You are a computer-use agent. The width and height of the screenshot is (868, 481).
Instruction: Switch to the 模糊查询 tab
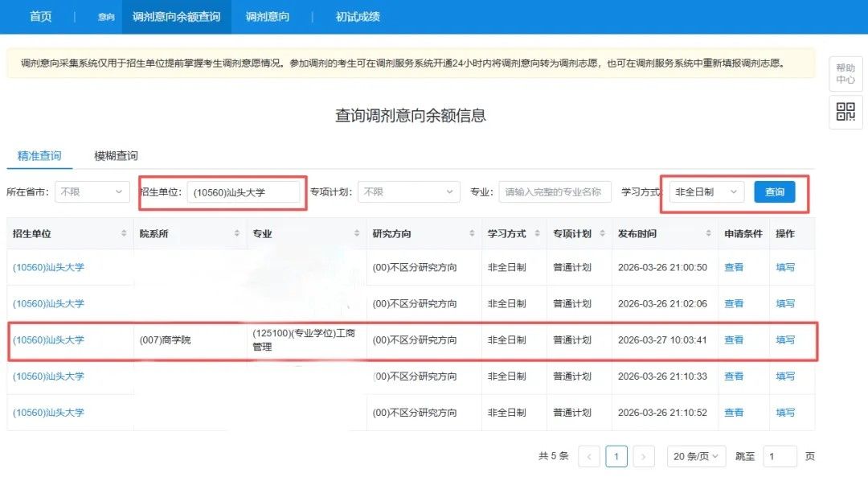pos(116,155)
